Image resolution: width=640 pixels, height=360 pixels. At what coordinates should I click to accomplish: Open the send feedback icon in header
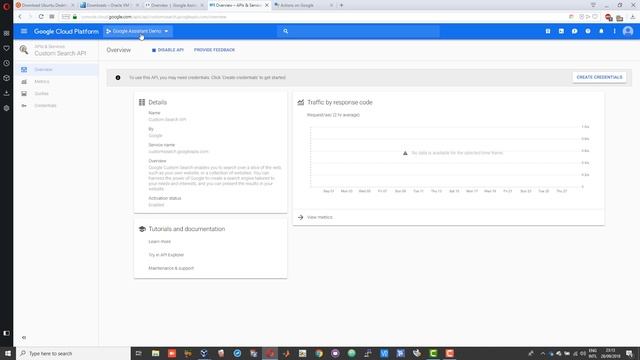click(x=574, y=31)
